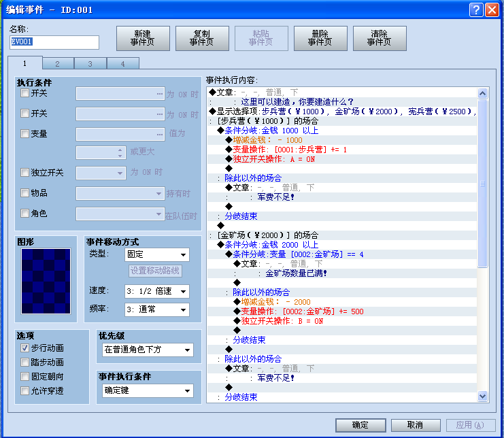Image resolution: width=504 pixels, height=438 pixels.
Task: Open the 速度 speed dropdown
Action: (x=157, y=292)
